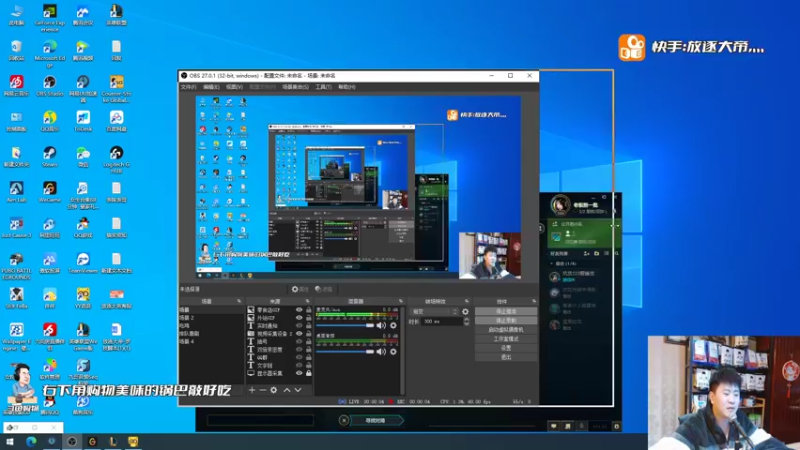Increase transition duration with up arrow

tap(466, 319)
